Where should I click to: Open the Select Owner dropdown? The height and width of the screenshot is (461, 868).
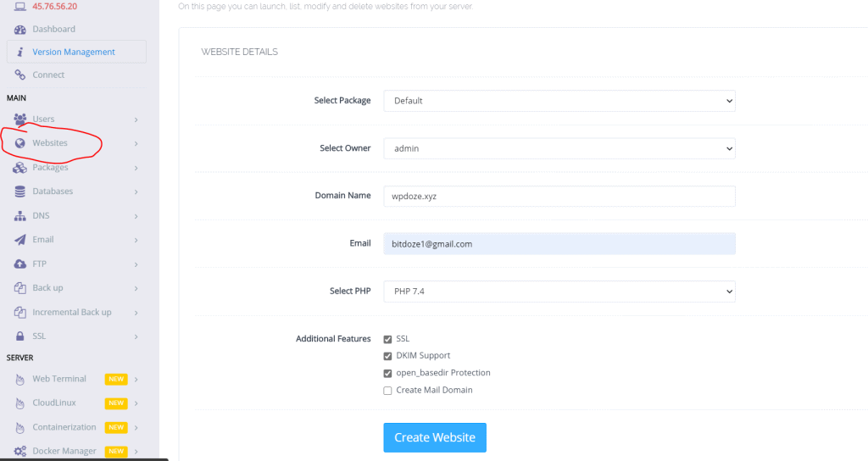tap(559, 148)
